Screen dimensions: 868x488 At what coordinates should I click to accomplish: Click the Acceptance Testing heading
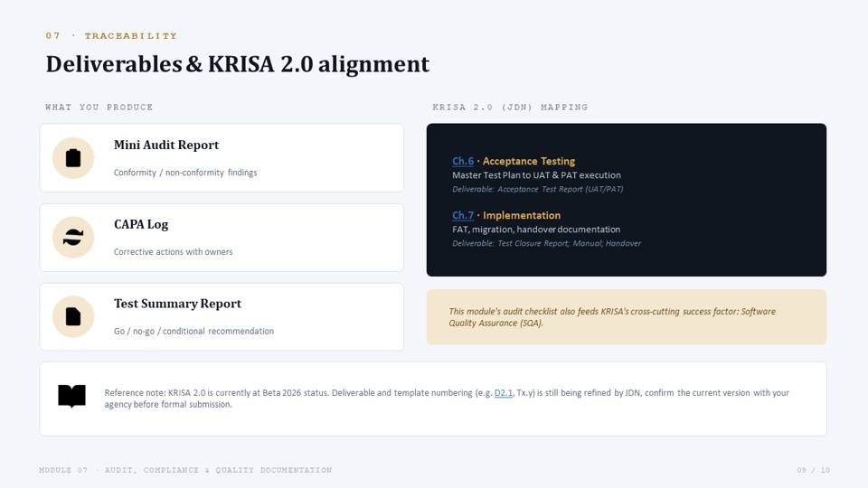click(x=529, y=161)
